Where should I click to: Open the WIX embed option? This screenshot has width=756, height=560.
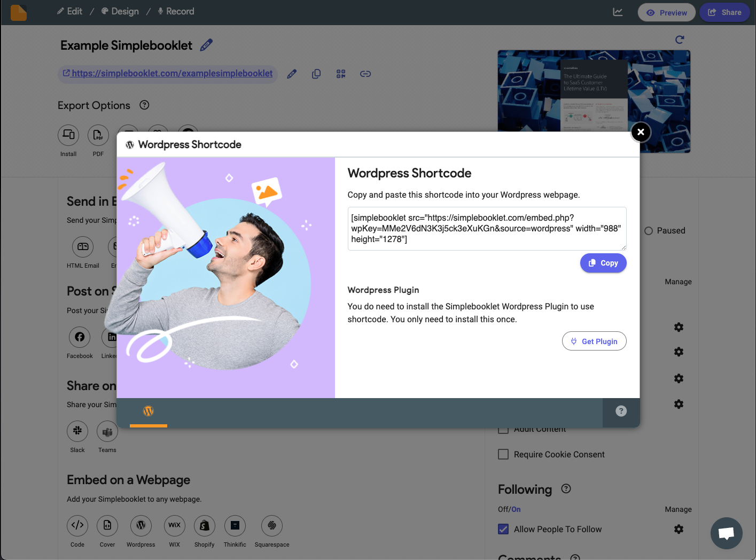(x=175, y=525)
